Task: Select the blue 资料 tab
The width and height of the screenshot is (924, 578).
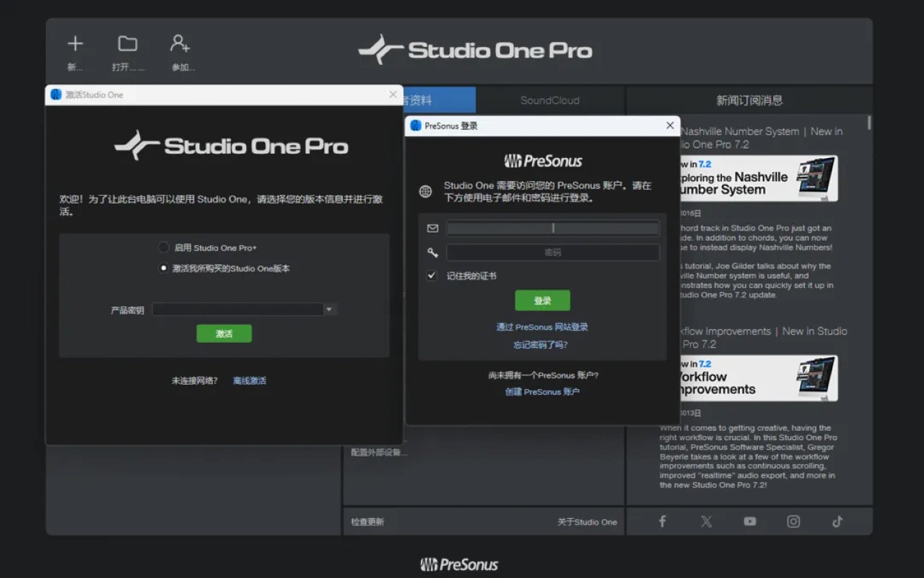Action: (440, 100)
